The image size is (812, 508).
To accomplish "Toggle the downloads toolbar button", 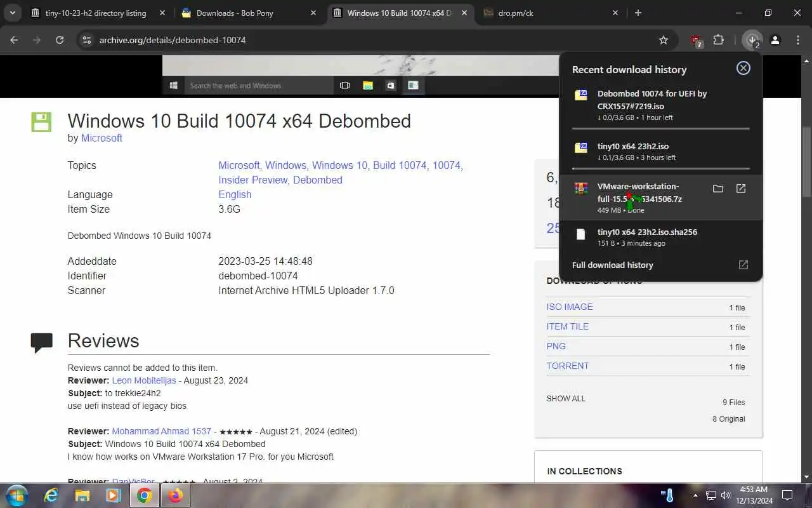I will pyautogui.click(x=752, y=40).
